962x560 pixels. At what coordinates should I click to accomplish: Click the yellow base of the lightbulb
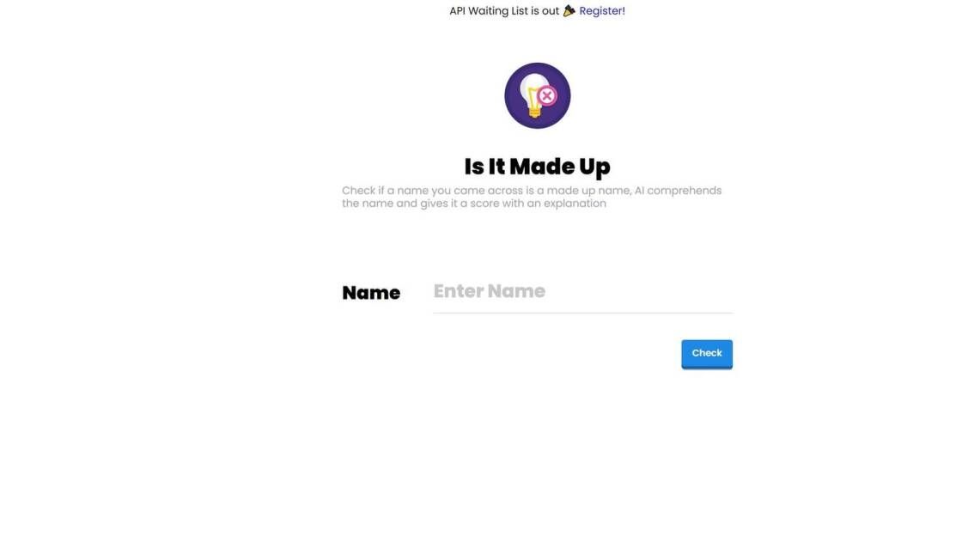(534, 111)
